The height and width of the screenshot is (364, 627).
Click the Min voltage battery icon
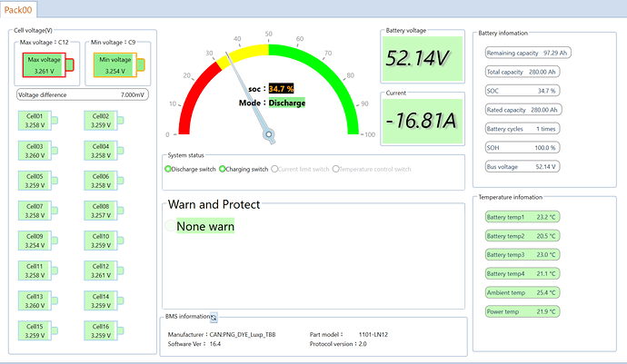[119, 64]
